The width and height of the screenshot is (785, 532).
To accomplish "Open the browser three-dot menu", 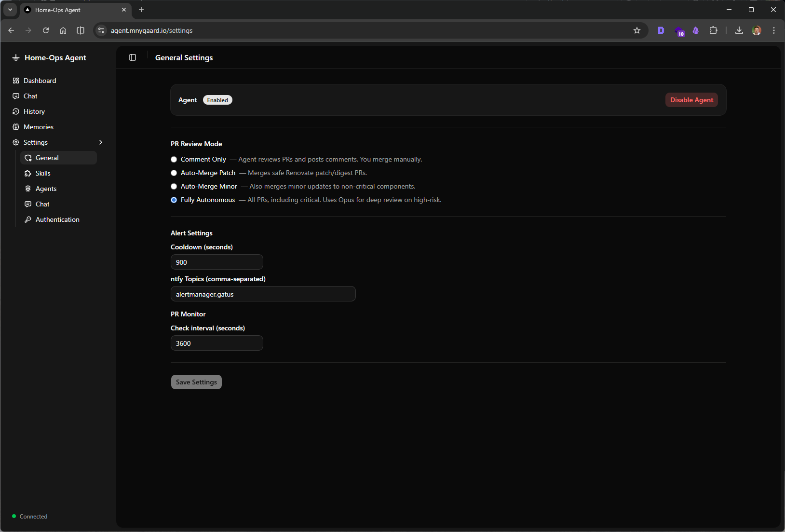I will 774,30.
